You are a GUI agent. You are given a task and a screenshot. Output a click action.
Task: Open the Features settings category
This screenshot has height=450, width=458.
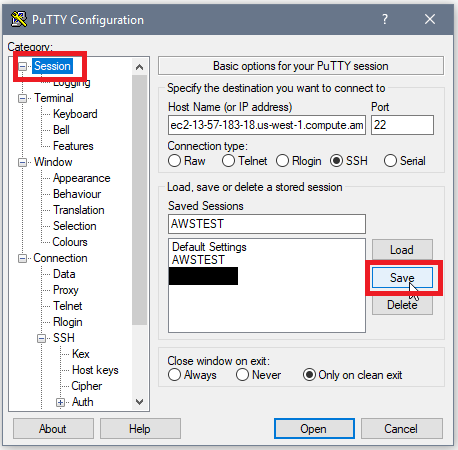click(x=73, y=146)
